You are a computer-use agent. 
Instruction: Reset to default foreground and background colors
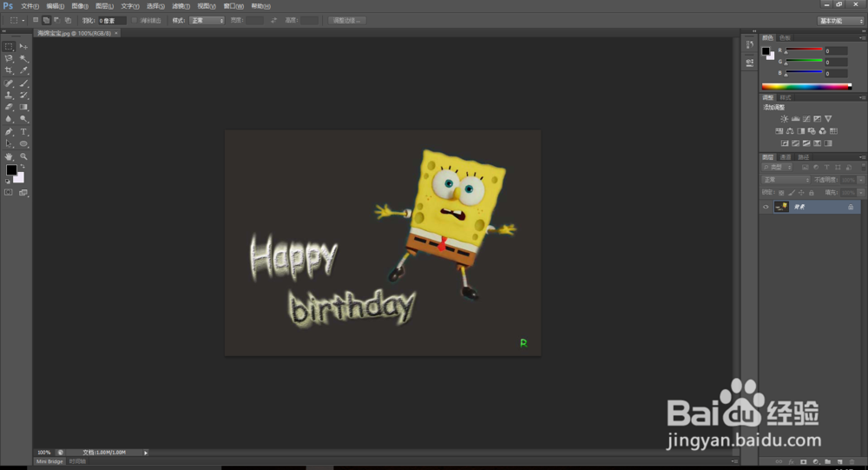[x=8, y=182]
